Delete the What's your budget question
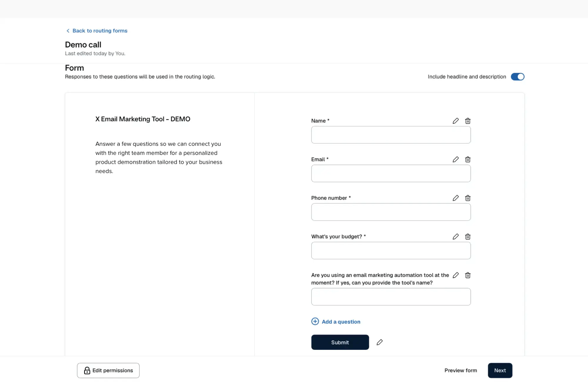The width and height of the screenshot is (588, 384). pos(468,236)
